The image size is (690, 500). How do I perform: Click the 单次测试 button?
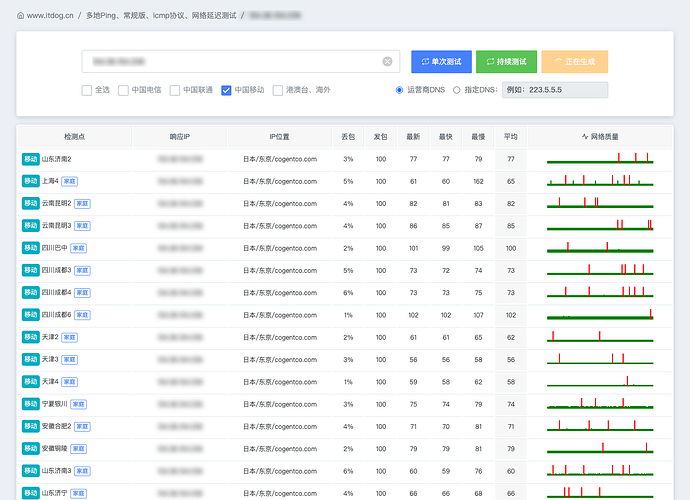click(441, 62)
